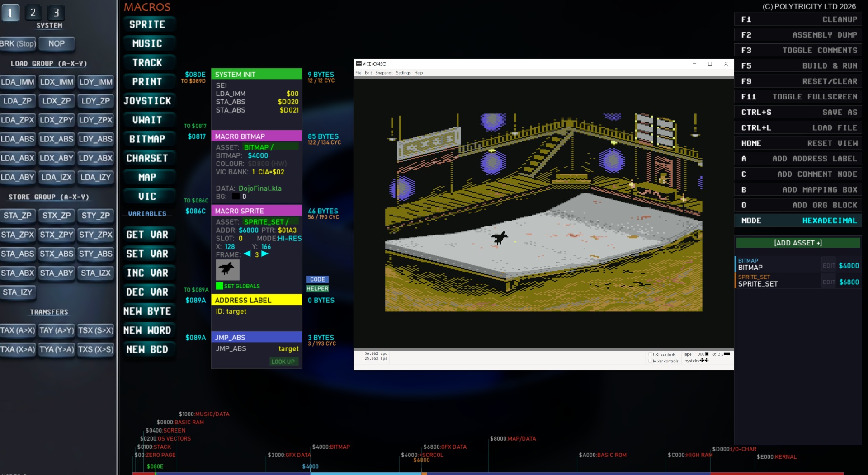Viewport: 868px width, 475px height.
Task: Click the F1 CLEANUP button
Action: (x=799, y=19)
